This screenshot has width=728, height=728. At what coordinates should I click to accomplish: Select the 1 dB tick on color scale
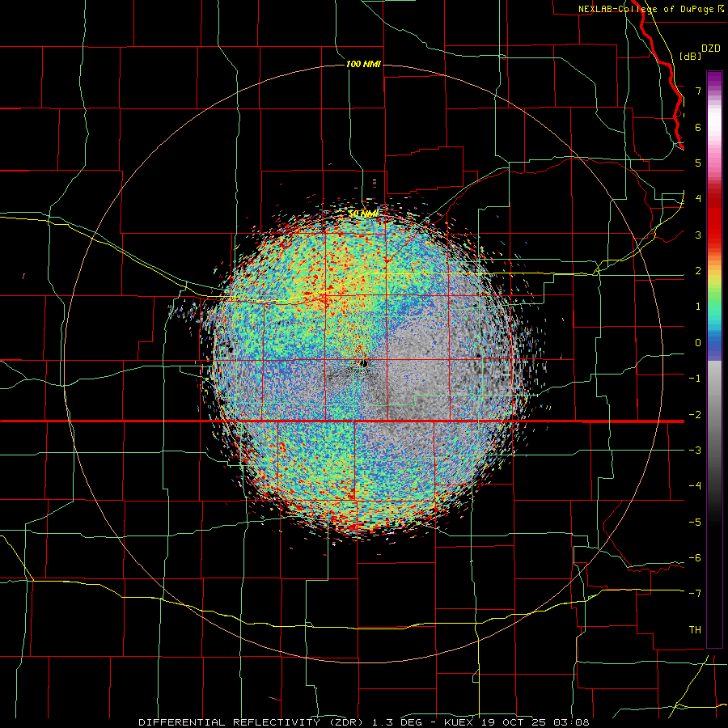[x=698, y=307]
